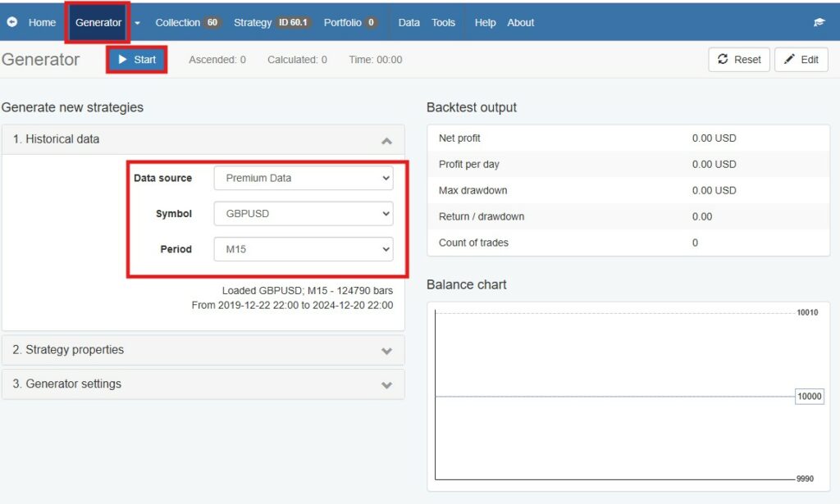Screen dimensions: 840x504
Task: Click the play icon inside the Start button
Action: click(123, 59)
